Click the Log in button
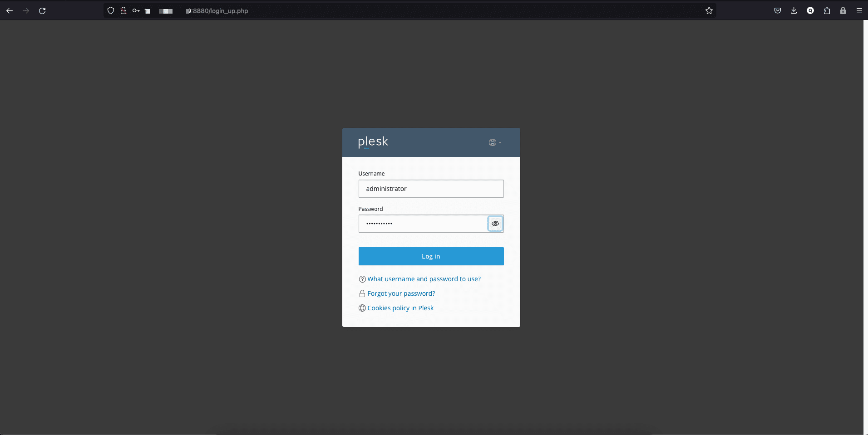 pyautogui.click(x=431, y=256)
